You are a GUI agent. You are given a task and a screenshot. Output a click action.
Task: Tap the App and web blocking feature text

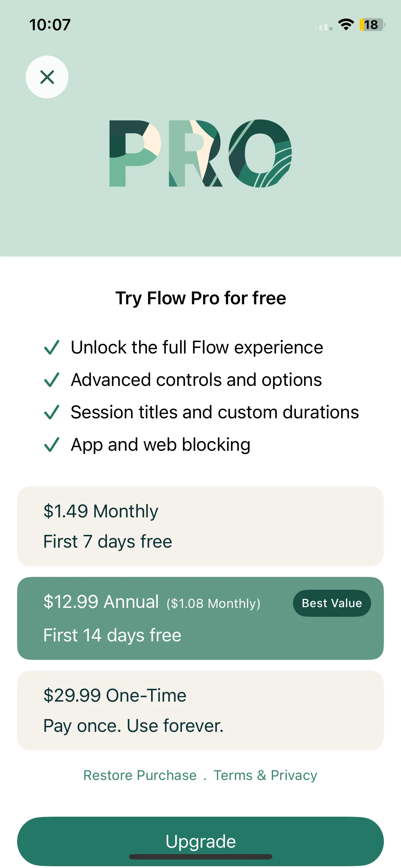(x=160, y=445)
